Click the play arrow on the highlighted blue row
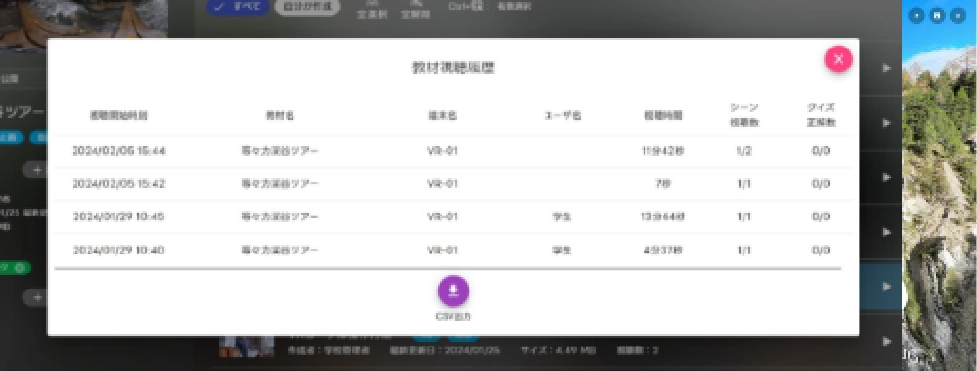 [x=887, y=287]
